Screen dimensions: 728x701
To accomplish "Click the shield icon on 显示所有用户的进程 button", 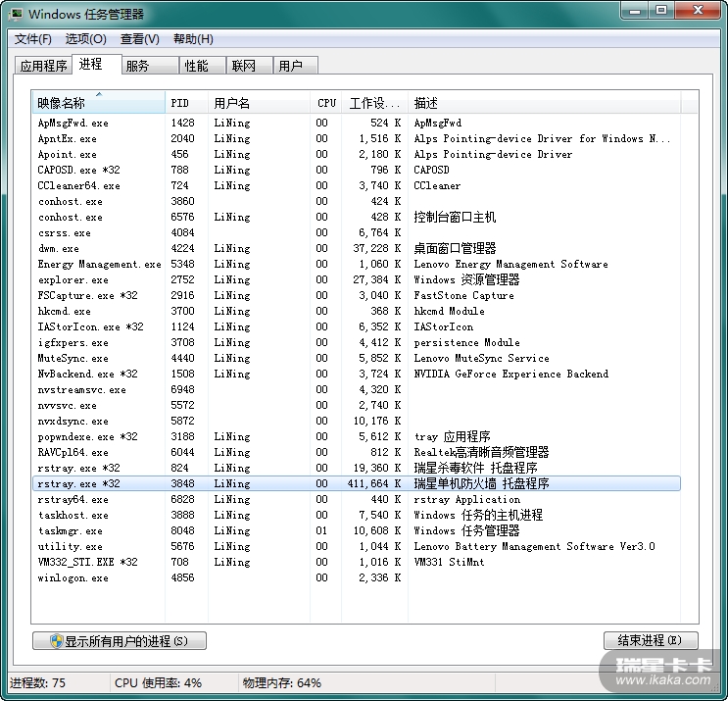I will pos(57,641).
